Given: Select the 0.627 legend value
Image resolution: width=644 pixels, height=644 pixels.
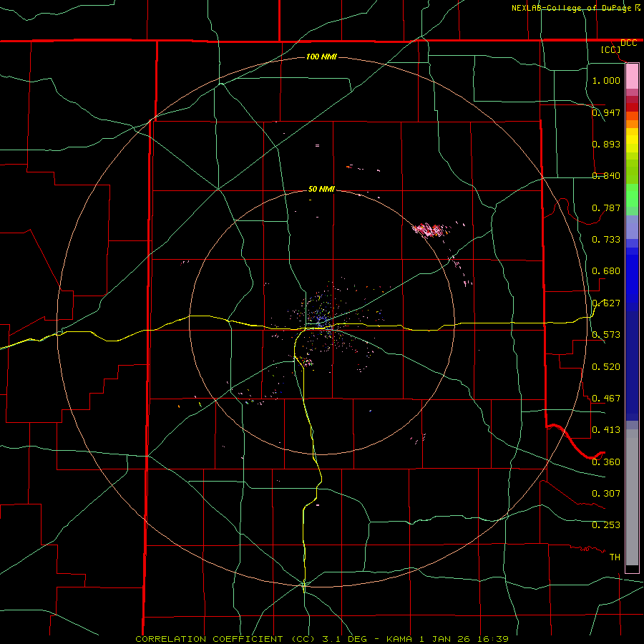Looking at the screenshot, I should [x=606, y=303].
